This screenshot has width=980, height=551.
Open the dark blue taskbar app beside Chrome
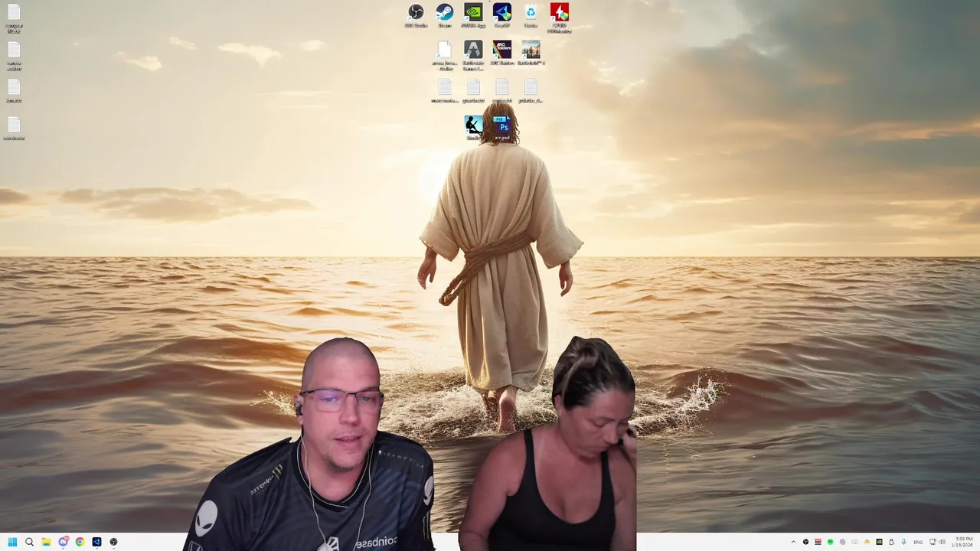pyautogui.click(x=96, y=542)
